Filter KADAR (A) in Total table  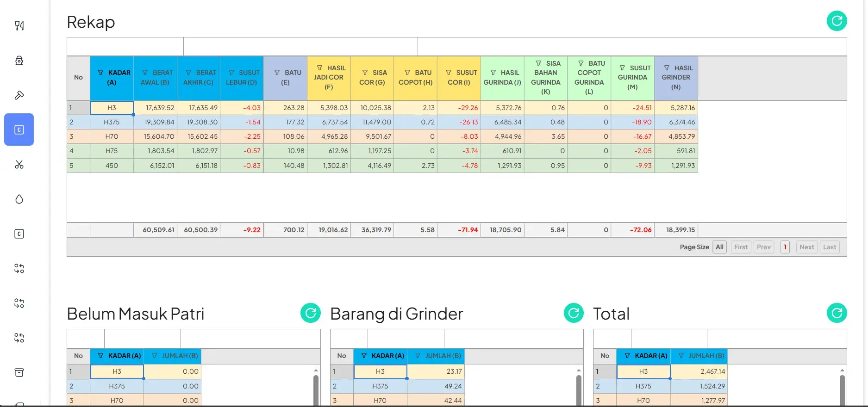[x=627, y=356]
